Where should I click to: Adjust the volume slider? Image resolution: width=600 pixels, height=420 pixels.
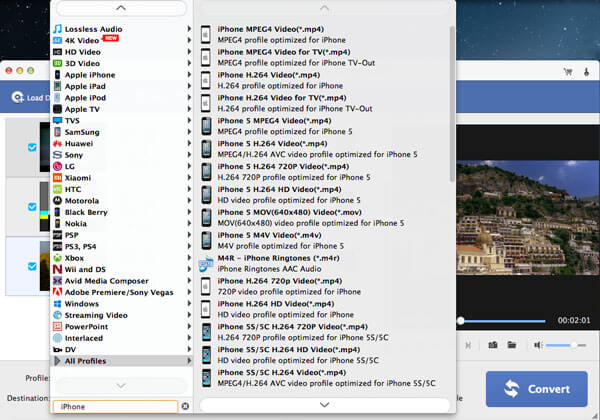click(566, 345)
